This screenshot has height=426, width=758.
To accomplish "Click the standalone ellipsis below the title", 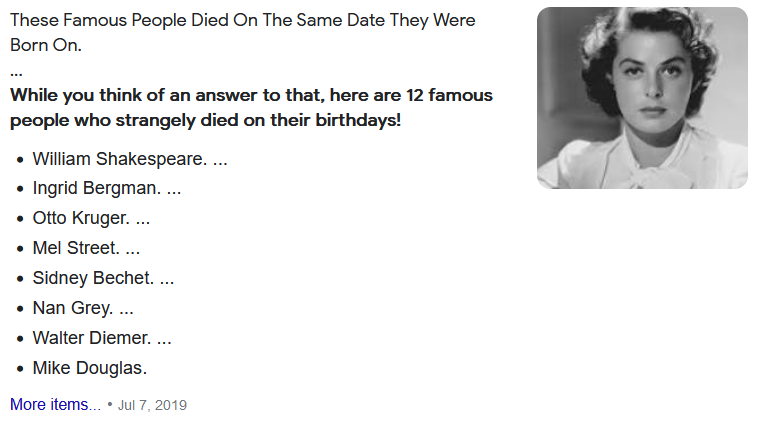I will [x=16, y=71].
